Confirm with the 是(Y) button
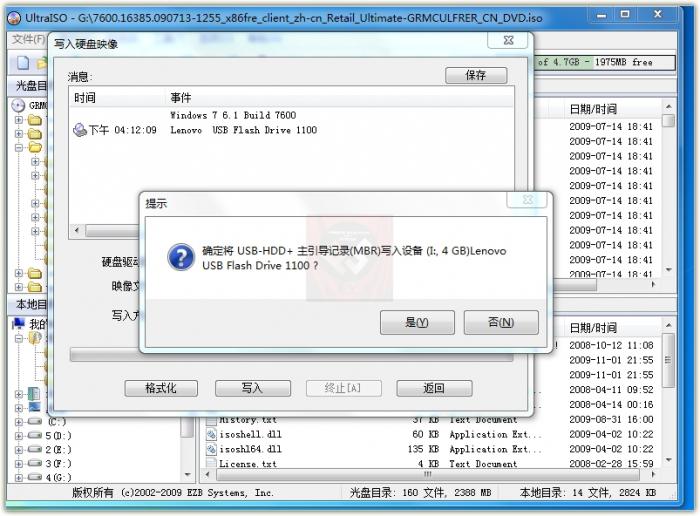This screenshot has width=700, height=516. pos(417,322)
